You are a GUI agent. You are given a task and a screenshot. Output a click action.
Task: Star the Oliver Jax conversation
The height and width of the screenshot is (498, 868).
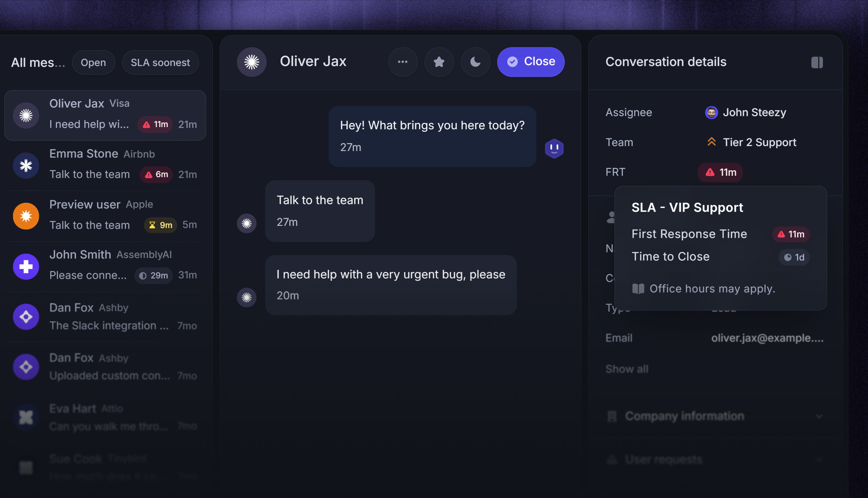439,62
